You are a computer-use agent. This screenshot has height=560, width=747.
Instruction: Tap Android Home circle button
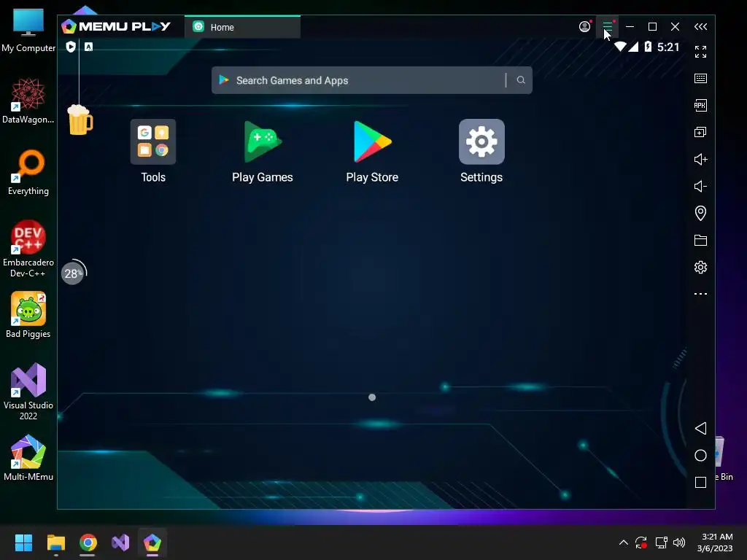(x=700, y=456)
